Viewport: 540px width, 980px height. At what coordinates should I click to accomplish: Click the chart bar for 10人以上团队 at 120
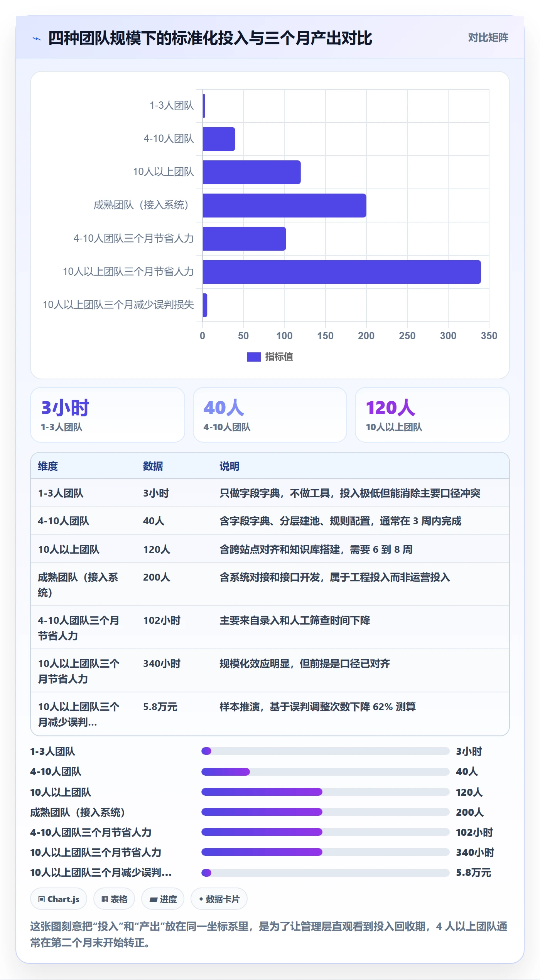(251, 172)
